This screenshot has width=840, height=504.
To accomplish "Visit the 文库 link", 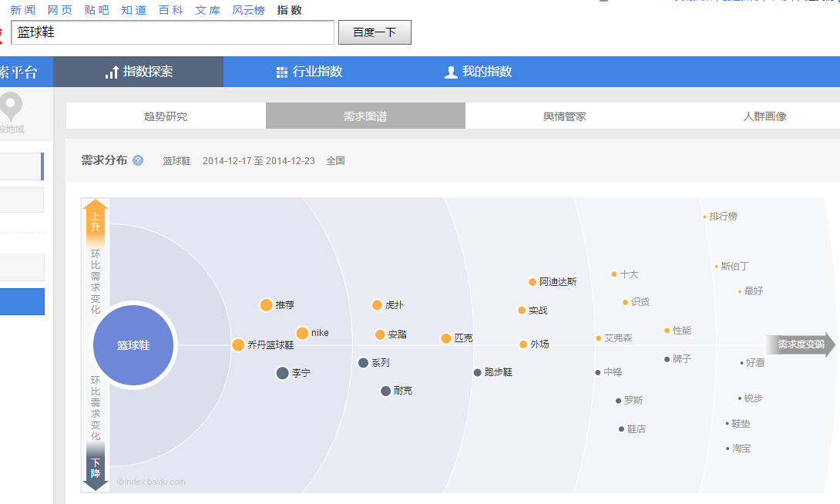I will point(208,10).
